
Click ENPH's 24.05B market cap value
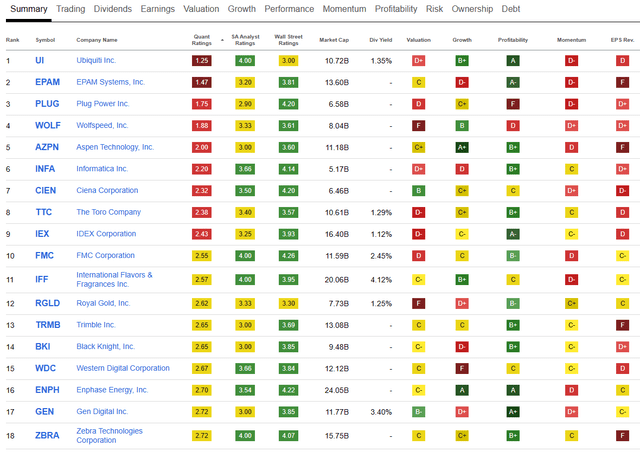[337, 390]
